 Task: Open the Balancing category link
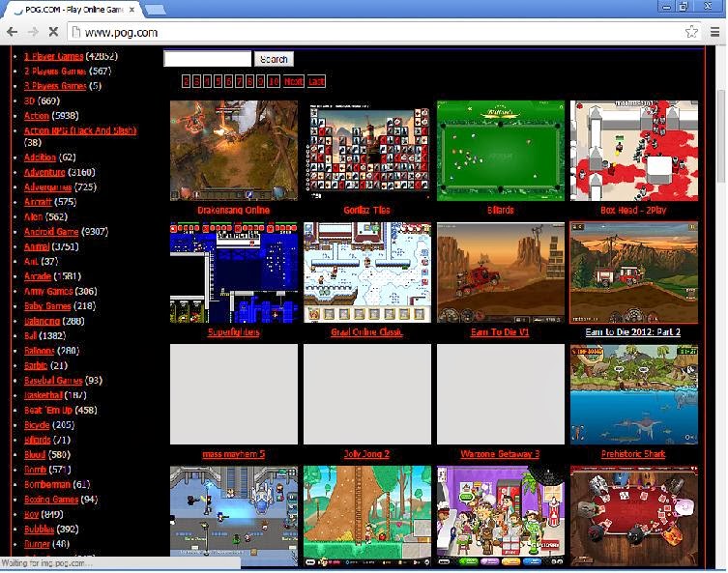pos(42,321)
